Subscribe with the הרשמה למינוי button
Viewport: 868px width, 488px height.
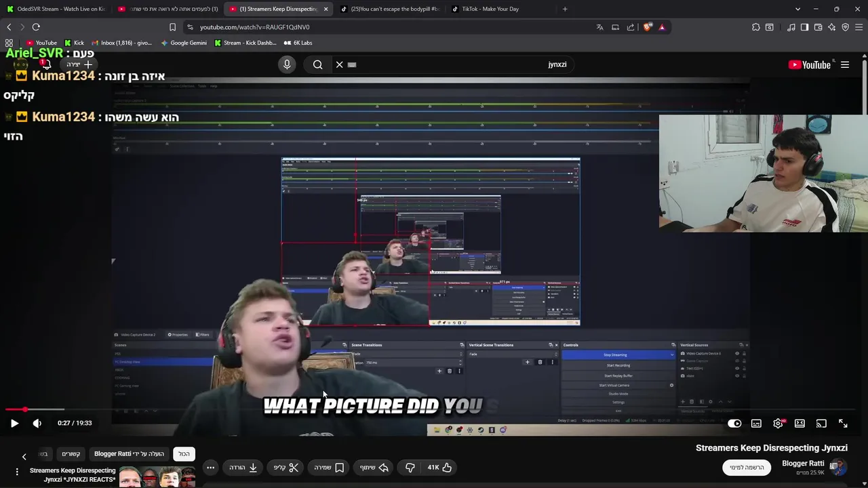tap(747, 467)
